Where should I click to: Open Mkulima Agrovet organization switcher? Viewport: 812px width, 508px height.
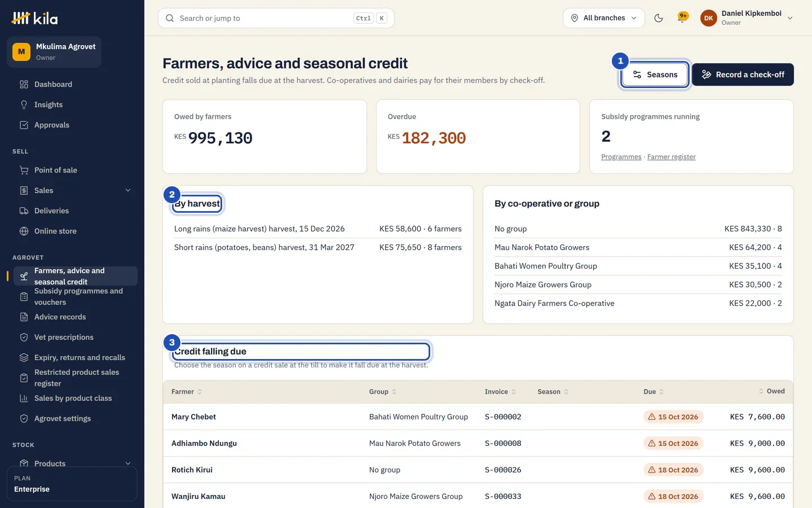[x=54, y=52]
